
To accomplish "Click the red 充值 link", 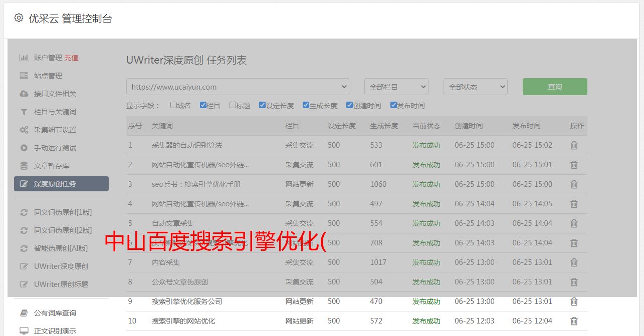I will click(71, 58).
